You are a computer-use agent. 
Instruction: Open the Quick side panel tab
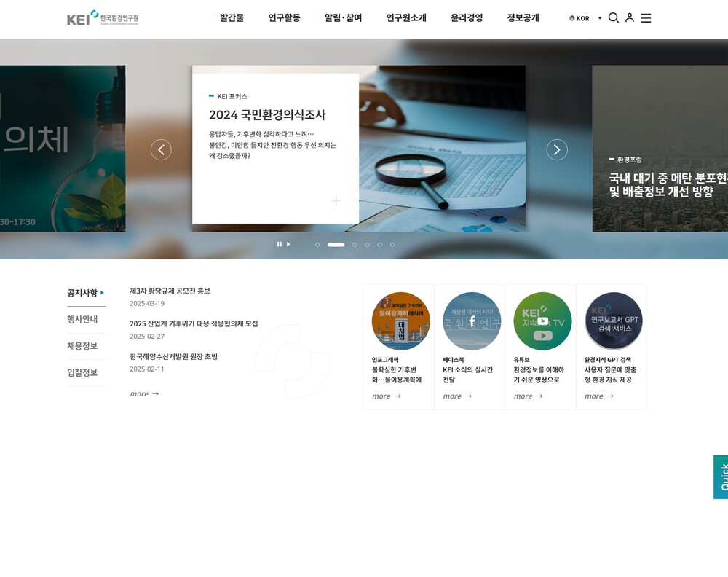(721, 477)
